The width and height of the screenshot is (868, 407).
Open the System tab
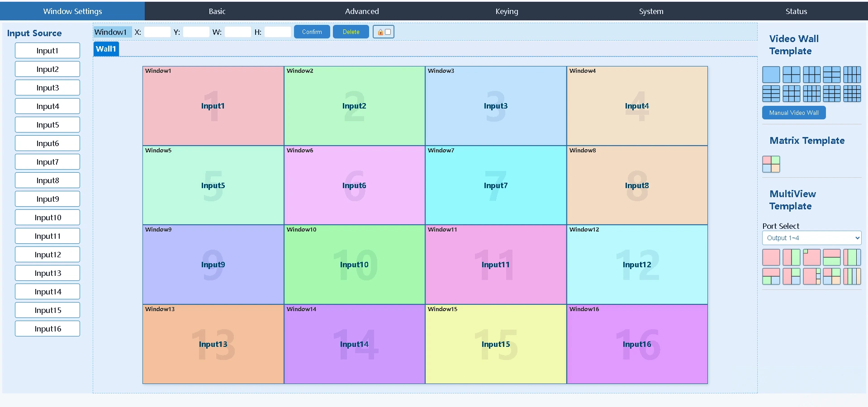[x=651, y=11]
